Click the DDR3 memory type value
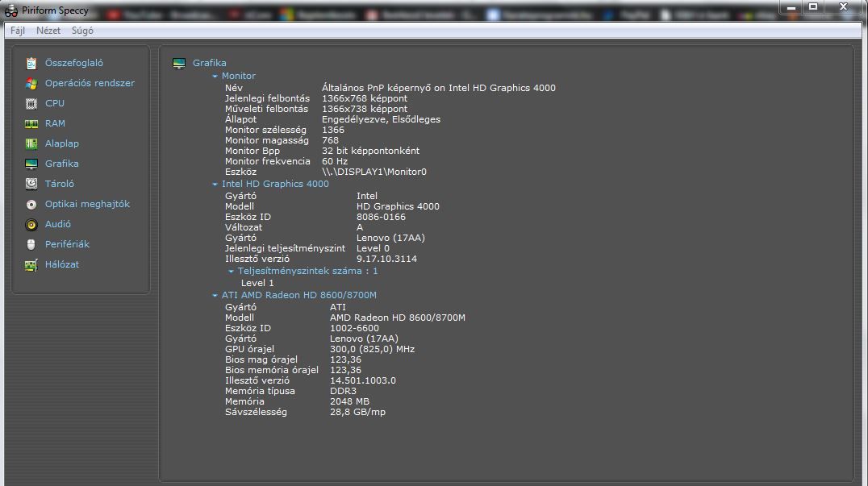The width and height of the screenshot is (868, 486). 343,391
